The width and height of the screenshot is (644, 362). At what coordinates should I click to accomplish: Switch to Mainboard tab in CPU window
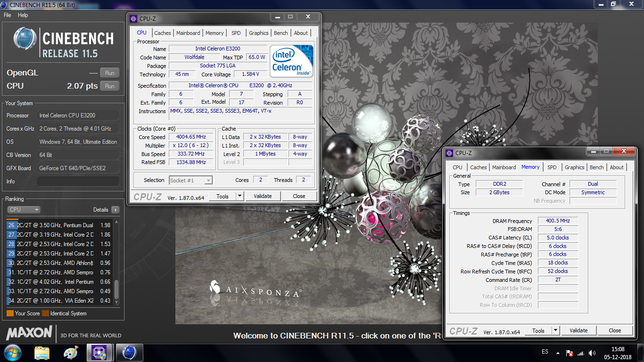tap(188, 33)
